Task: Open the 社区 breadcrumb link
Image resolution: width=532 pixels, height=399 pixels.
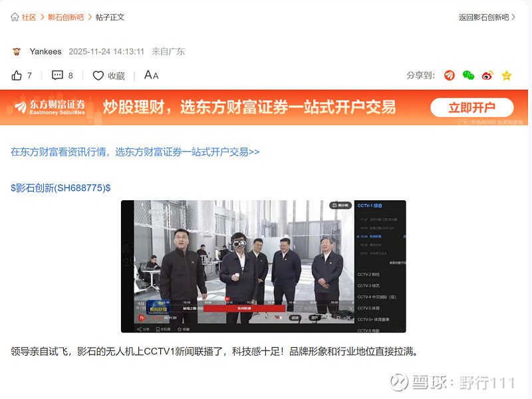Action: point(29,17)
